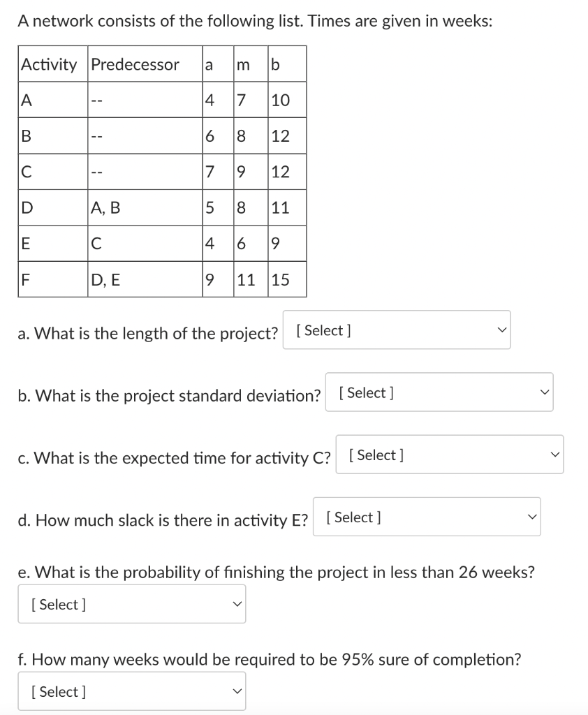Select the "D, E" predecessor cell
Image resolution: width=588 pixels, height=715 pixels.
pyautogui.click(x=105, y=280)
